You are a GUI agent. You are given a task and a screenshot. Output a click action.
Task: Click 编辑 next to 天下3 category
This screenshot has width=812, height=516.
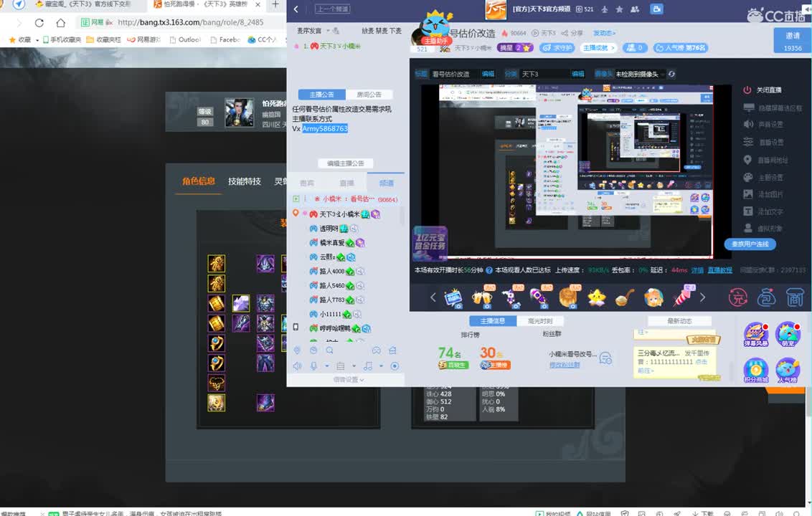[578, 74]
